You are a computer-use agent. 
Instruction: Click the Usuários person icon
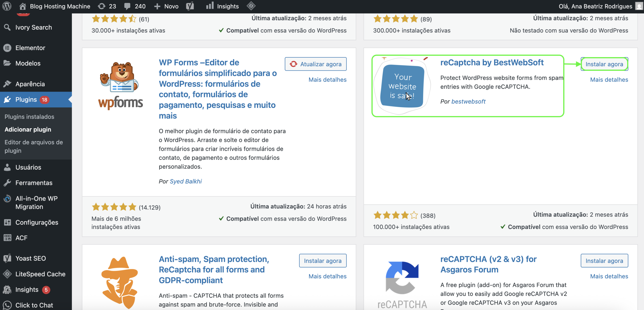(x=7, y=167)
